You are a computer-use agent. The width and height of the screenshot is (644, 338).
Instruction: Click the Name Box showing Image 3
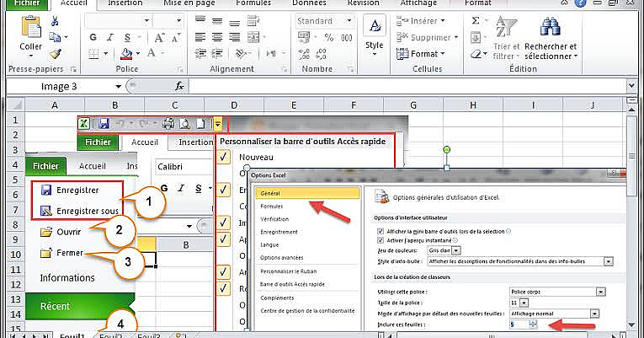point(61,86)
